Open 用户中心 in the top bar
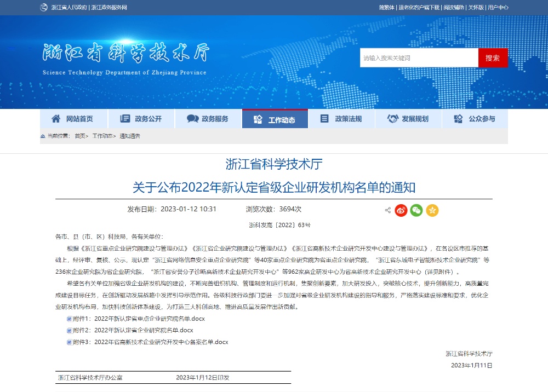Viewport: 548px width, 392px height. [498, 8]
